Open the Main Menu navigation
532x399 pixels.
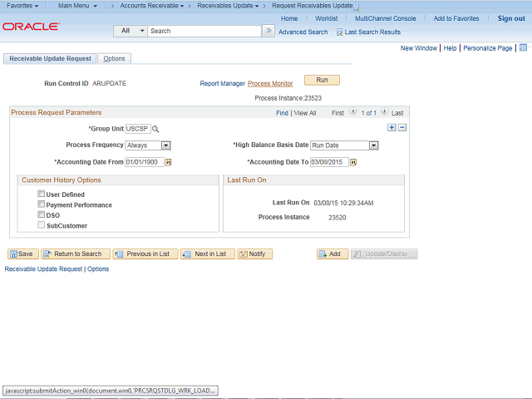pos(77,6)
